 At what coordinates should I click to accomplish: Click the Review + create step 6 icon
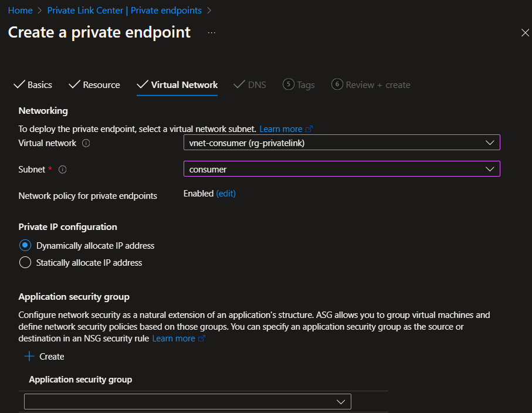pyautogui.click(x=337, y=84)
